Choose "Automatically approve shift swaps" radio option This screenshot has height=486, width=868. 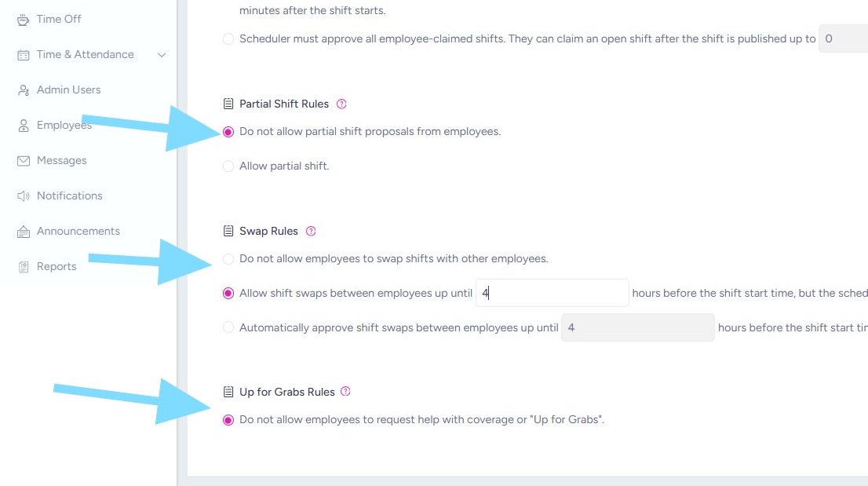click(x=228, y=327)
